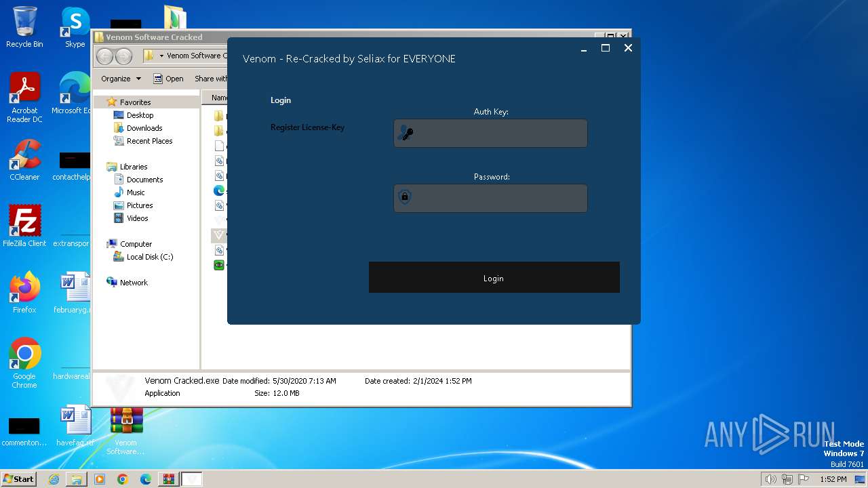The height and width of the screenshot is (488, 868).
Task: Open Edge from the taskbar
Action: coord(146,479)
